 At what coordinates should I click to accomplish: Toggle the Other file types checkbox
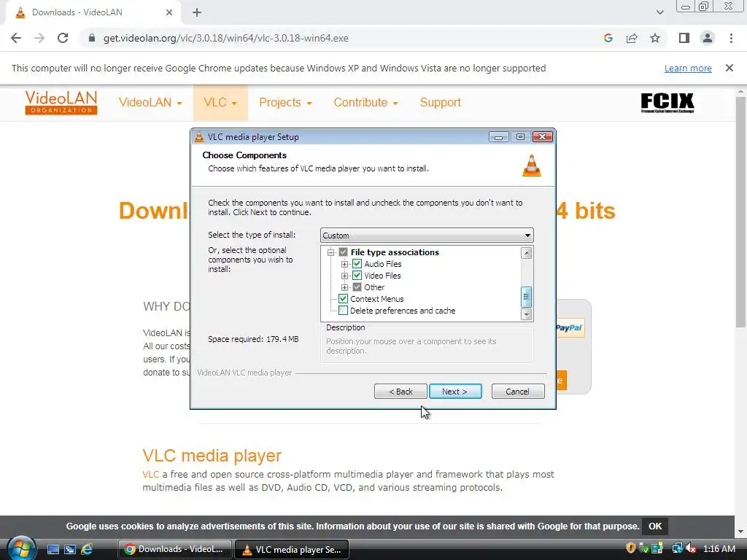tap(357, 287)
